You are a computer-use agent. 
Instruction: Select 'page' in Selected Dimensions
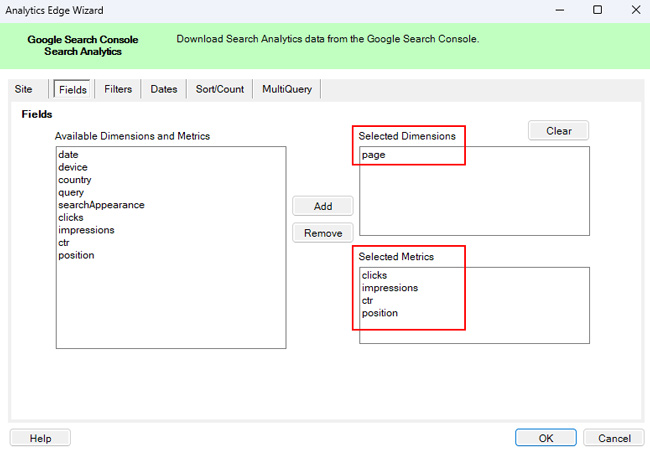point(373,155)
